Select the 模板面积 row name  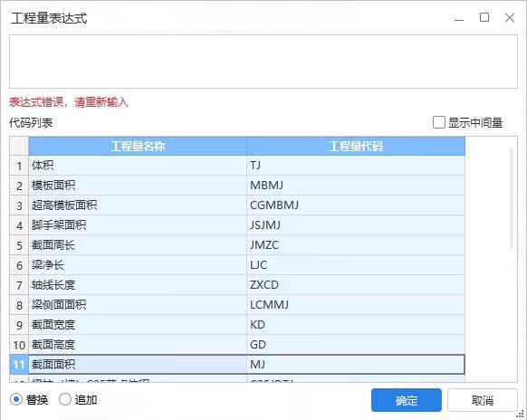click(138, 186)
